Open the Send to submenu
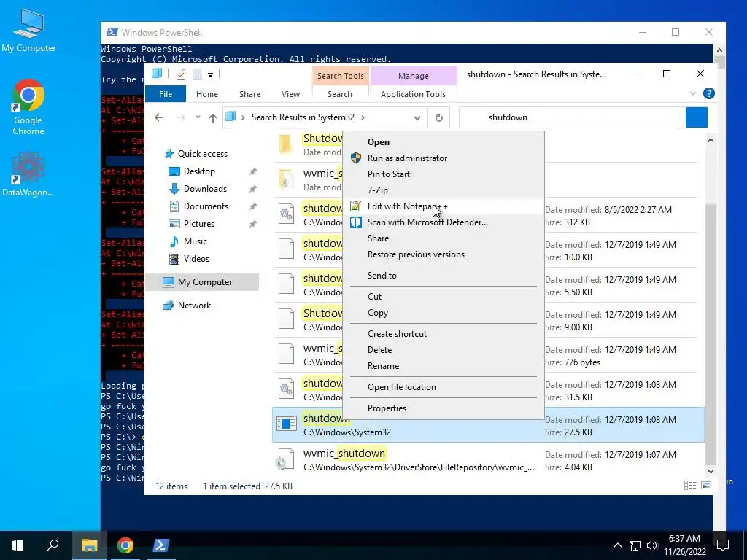 click(444, 276)
